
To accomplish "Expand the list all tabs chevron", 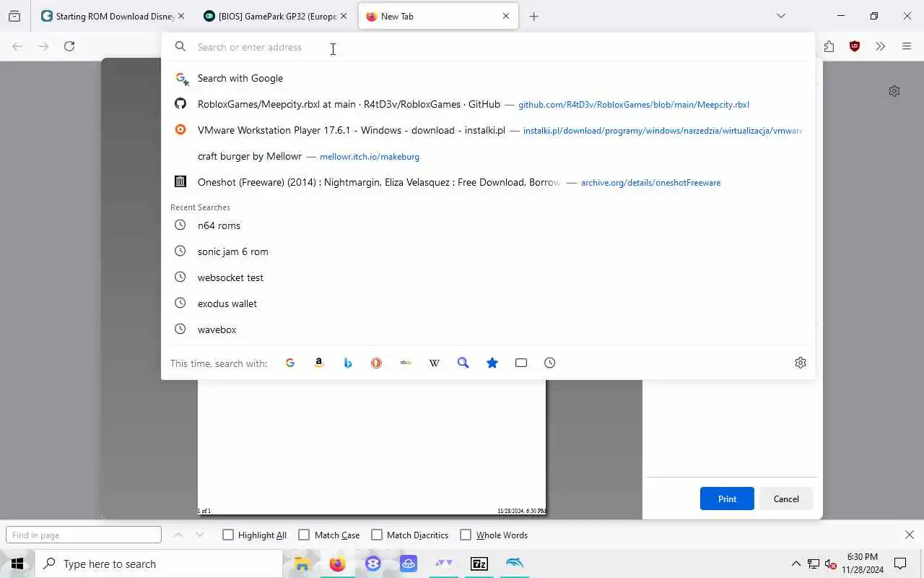I will point(781,16).
